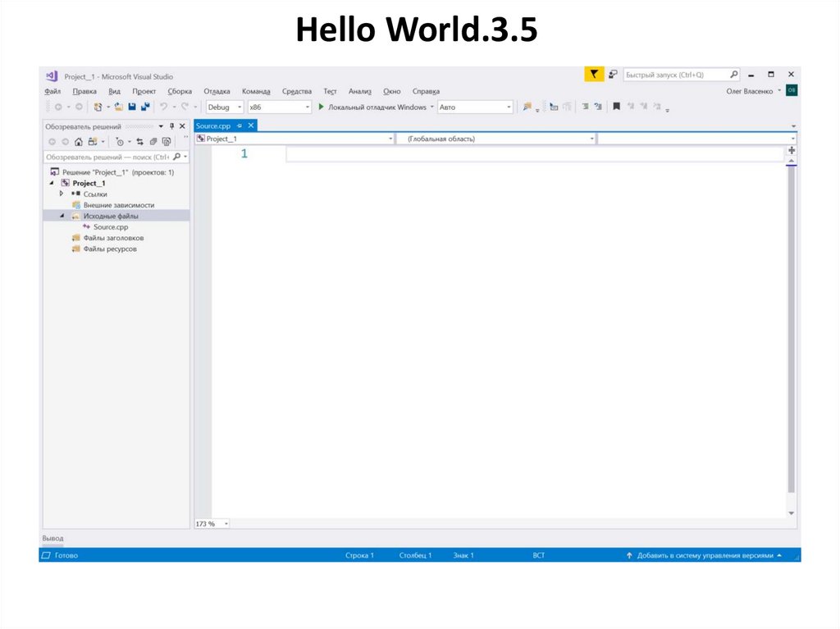Click the Save All icon
The height and width of the screenshot is (629, 840).
pos(145,107)
